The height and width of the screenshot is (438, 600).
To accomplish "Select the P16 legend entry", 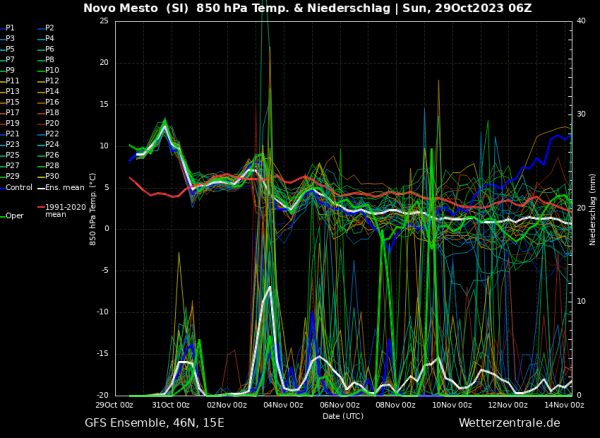I will 48,102.
